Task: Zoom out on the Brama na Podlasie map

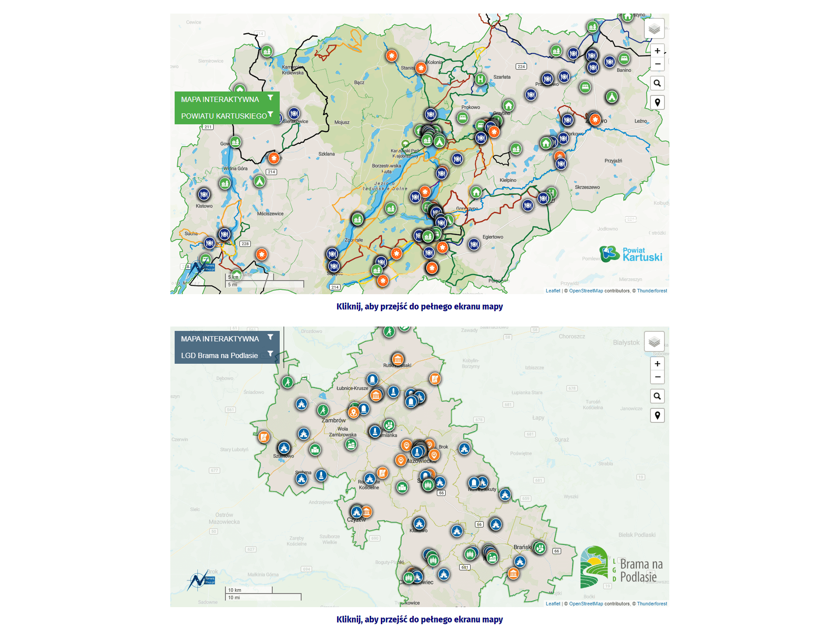Action: pos(657,377)
